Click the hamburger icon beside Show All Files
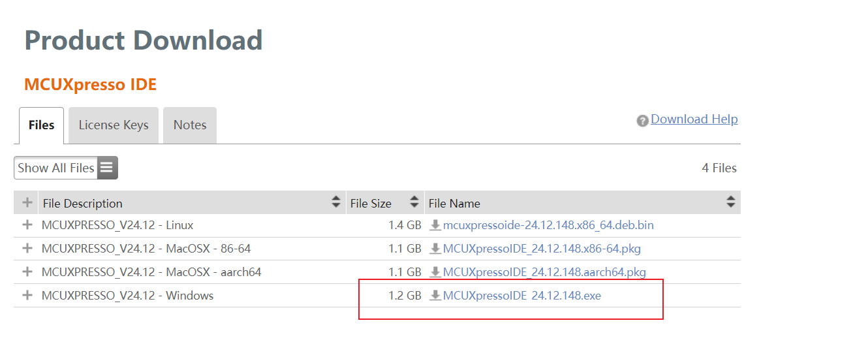Image resolution: width=868 pixels, height=342 pixels. (x=107, y=168)
